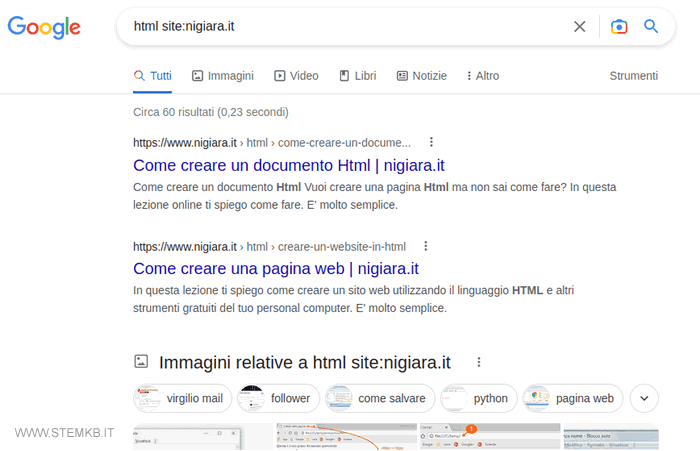Image resolution: width=700 pixels, height=451 pixels.
Task: Open search by image camera icon
Action: click(619, 27)
